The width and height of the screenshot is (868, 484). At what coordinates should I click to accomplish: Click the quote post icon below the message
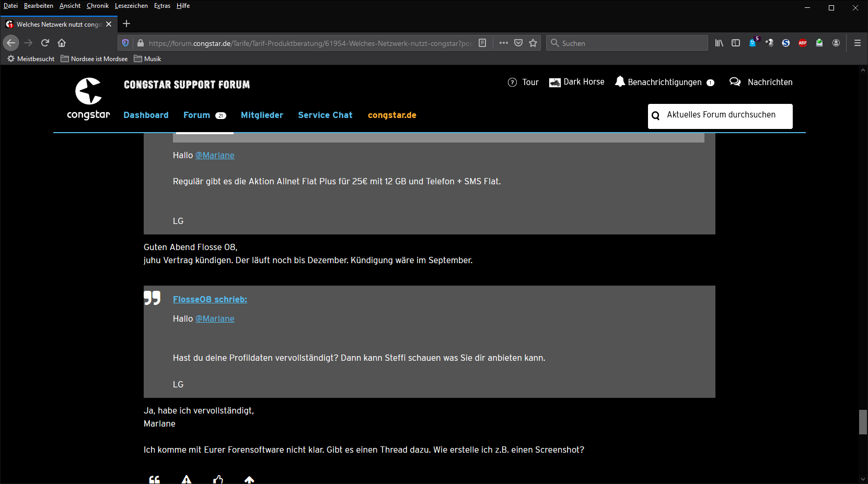(x=154, y=479)
